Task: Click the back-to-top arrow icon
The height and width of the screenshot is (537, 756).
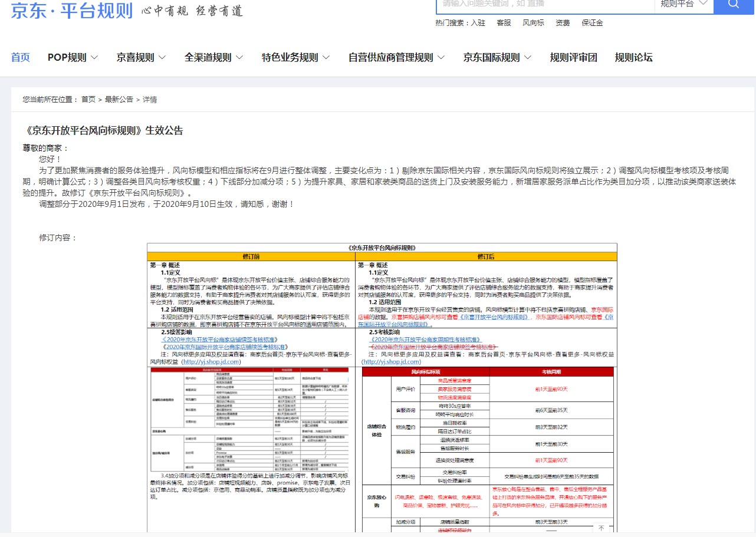Action: point(601,528)
